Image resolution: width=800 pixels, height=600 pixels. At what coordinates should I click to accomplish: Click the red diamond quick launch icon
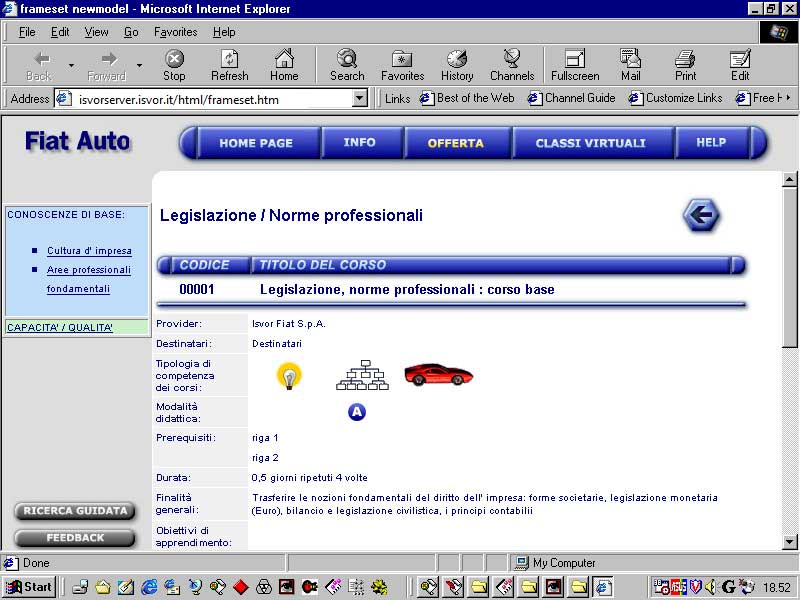[x=240, y=587]
